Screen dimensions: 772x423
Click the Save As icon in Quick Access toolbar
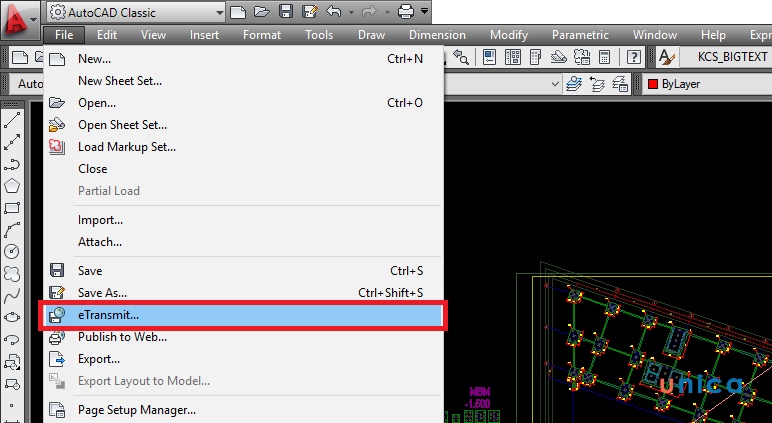(310, 12)
